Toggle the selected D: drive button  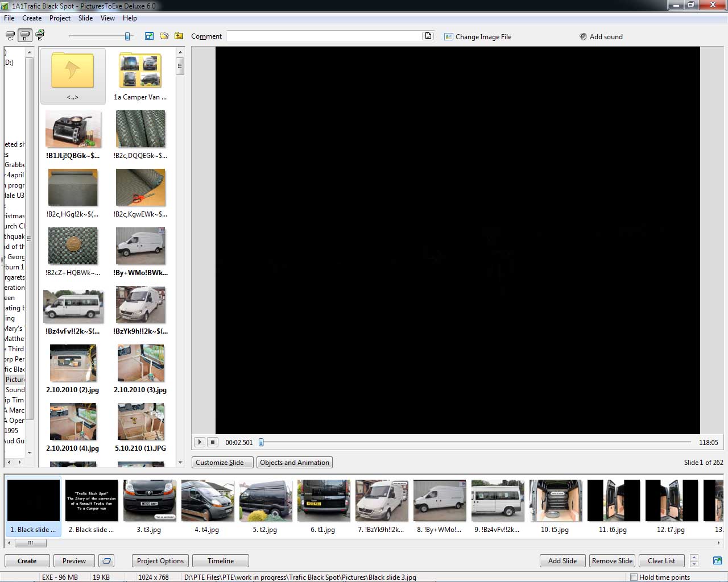pyautogui.click(x=25, y=36)
